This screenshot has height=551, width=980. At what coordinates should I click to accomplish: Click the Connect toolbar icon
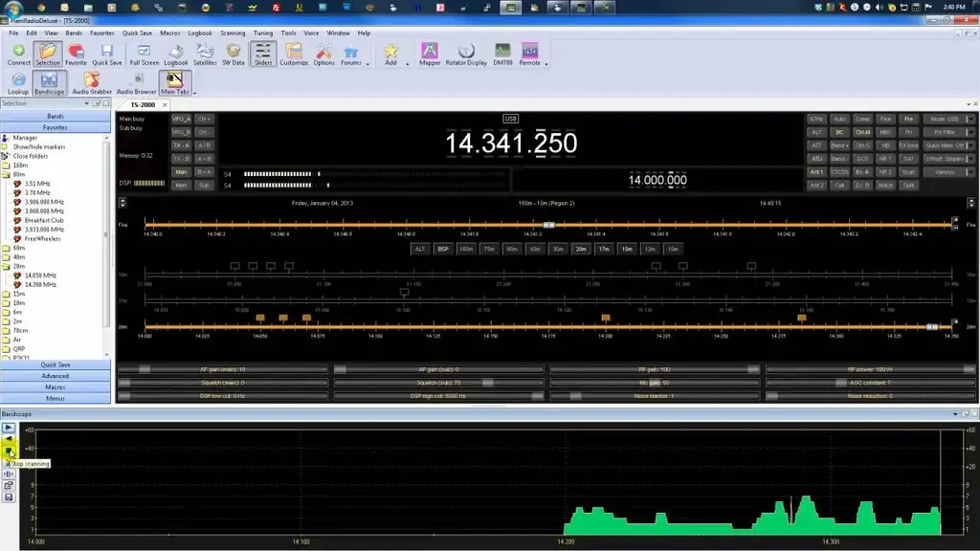coord(19,54)
